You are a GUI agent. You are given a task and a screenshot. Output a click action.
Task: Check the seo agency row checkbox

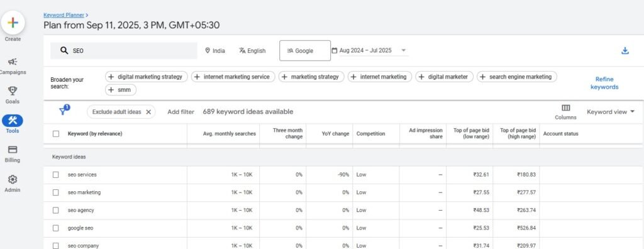(56, 211)
